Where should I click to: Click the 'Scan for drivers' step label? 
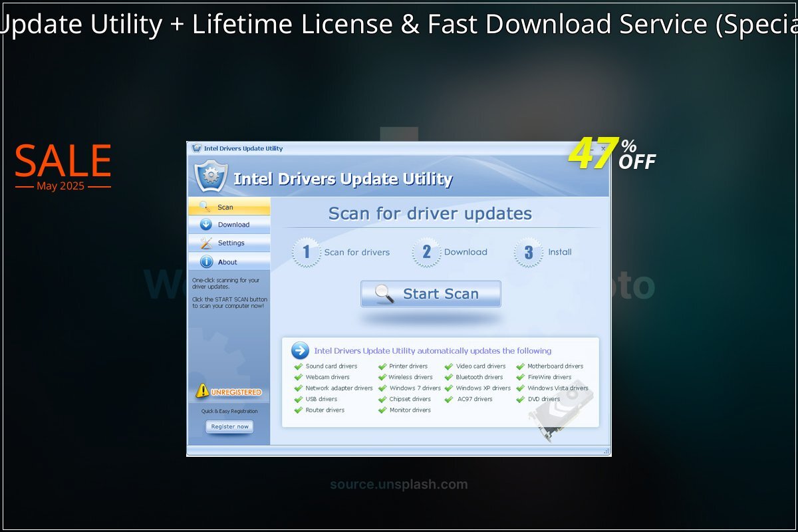pyautogui.click(x=357, y=252)
